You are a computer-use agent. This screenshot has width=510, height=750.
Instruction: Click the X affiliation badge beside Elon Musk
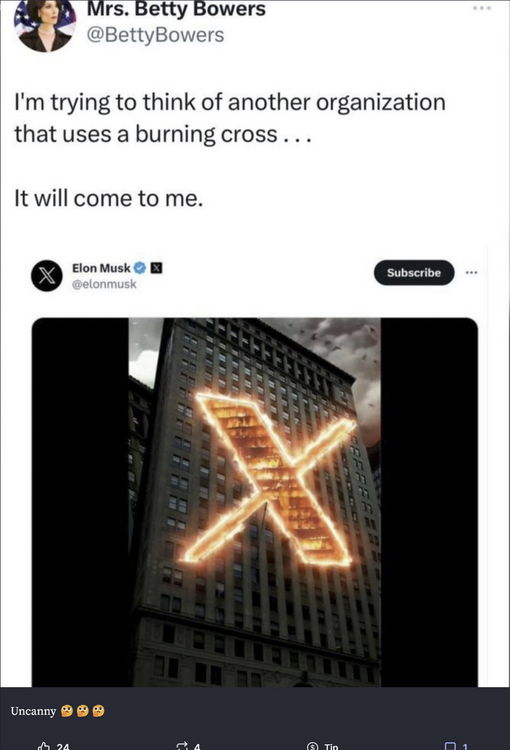(x=156, y=268)
